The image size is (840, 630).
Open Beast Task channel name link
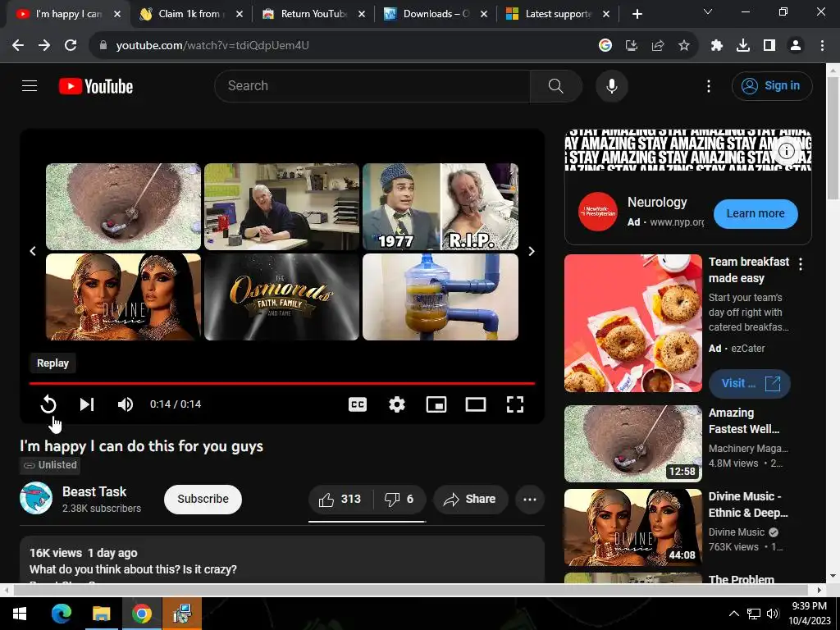(x=94, y=491)
